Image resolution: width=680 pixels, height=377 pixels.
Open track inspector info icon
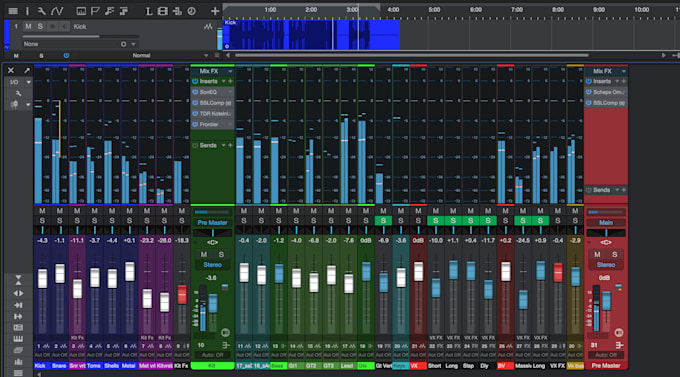coord(27,11)
